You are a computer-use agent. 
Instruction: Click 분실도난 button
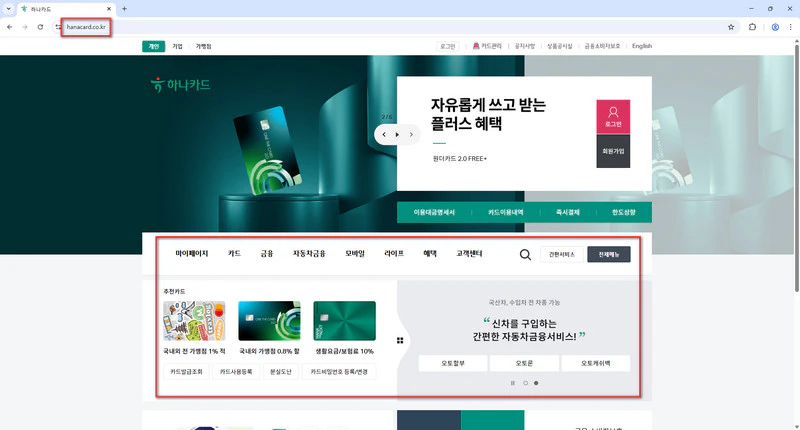(281, 372)
